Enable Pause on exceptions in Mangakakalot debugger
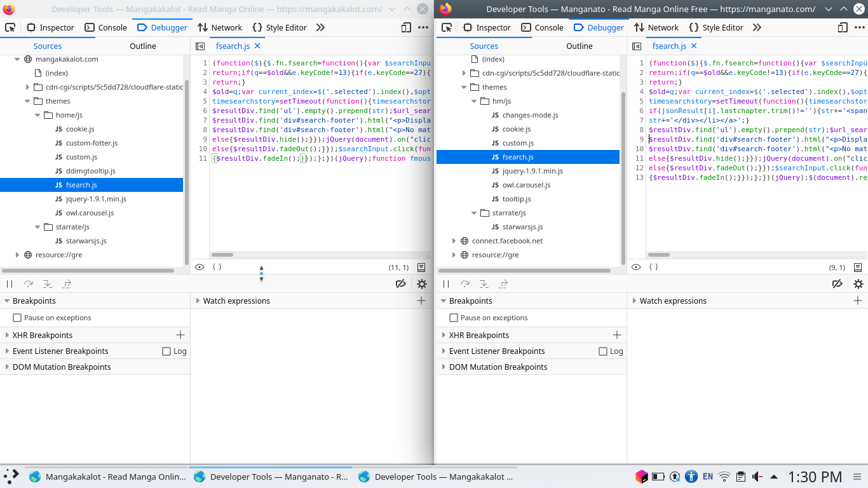 (x=17, y=318)
